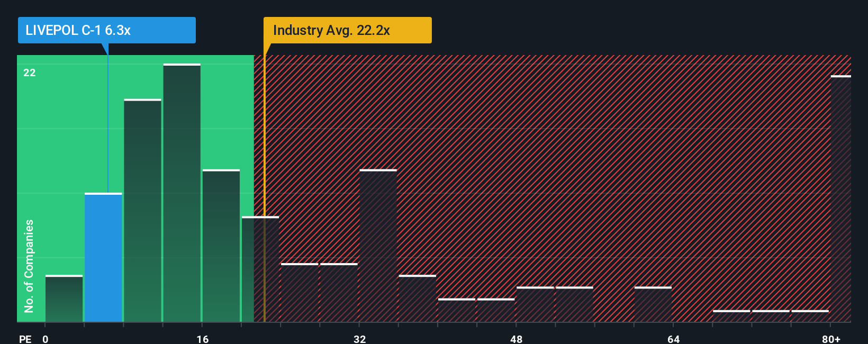Click the x-axis tick label 32
The height and width of the screenshot is (344, 868).
359,339
